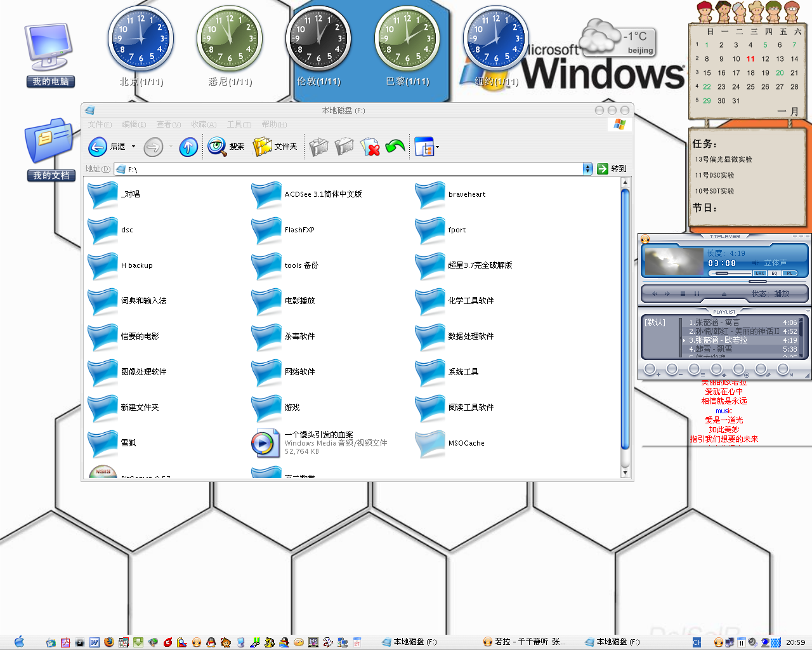The height and width of the screenshot is (650, 812).
Task: Select the MSOCache folder
Action: tap(450, 443)
